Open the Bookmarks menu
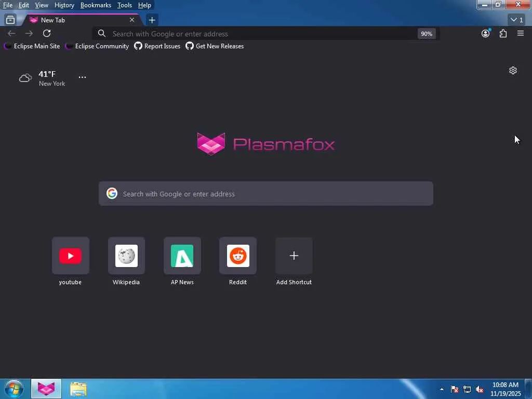This screenshot has height=399, width=532. click(96, 5)
